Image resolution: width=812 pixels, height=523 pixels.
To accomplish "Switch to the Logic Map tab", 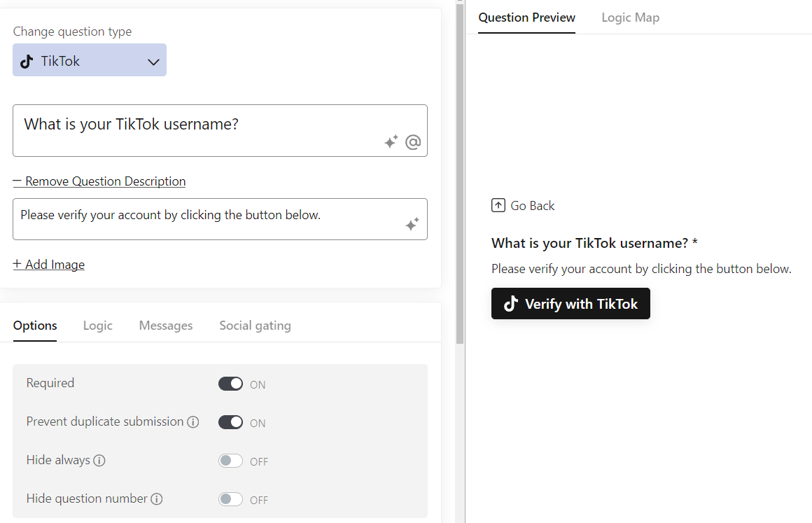I will coord(630,18).
